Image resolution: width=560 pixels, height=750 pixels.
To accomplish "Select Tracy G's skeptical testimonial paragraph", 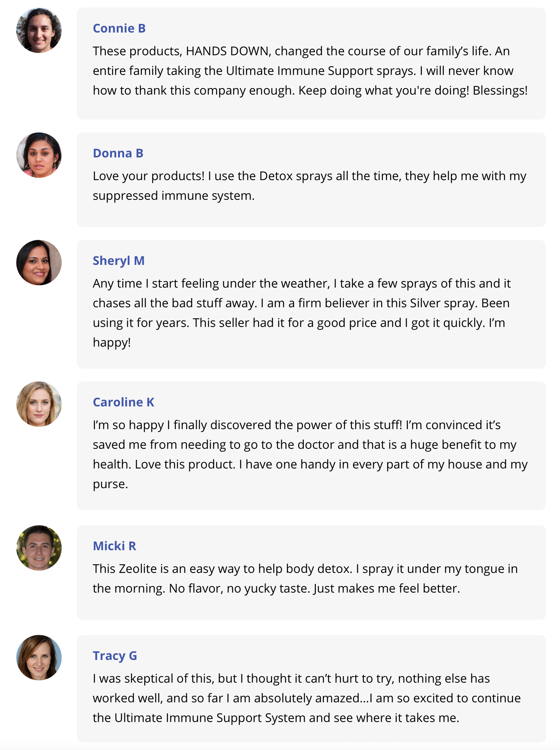I will click(307, 698).
